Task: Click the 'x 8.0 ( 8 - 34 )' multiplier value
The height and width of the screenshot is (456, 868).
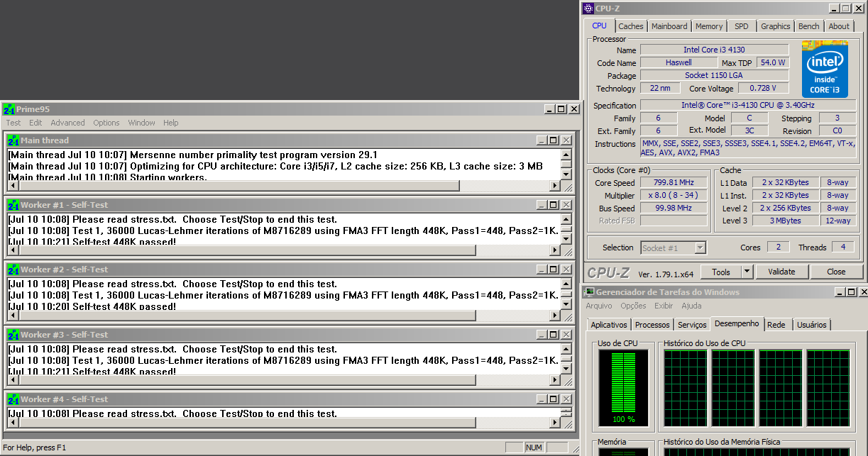Action: coord(674,195)
